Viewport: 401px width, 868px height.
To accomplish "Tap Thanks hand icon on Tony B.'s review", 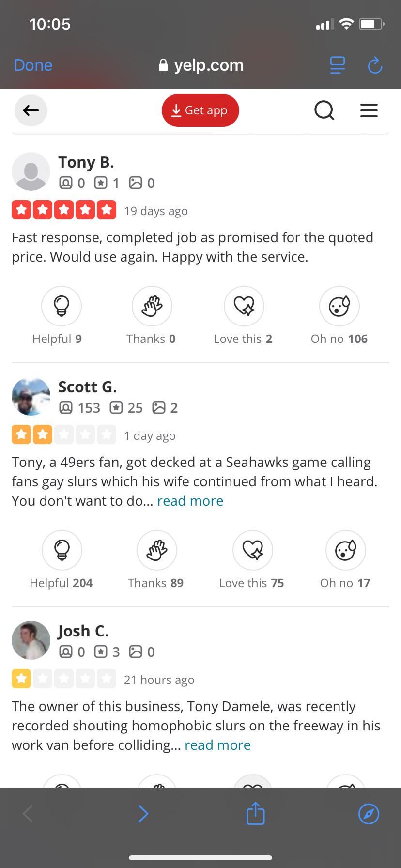I will pos(152,306).
